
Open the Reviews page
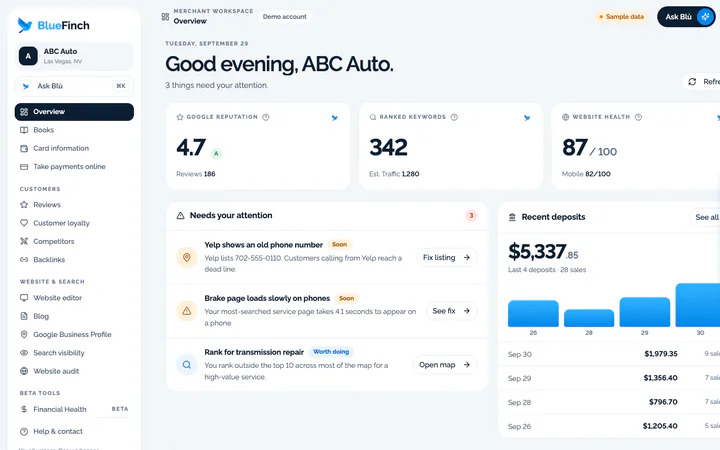(x=74, y=205)
